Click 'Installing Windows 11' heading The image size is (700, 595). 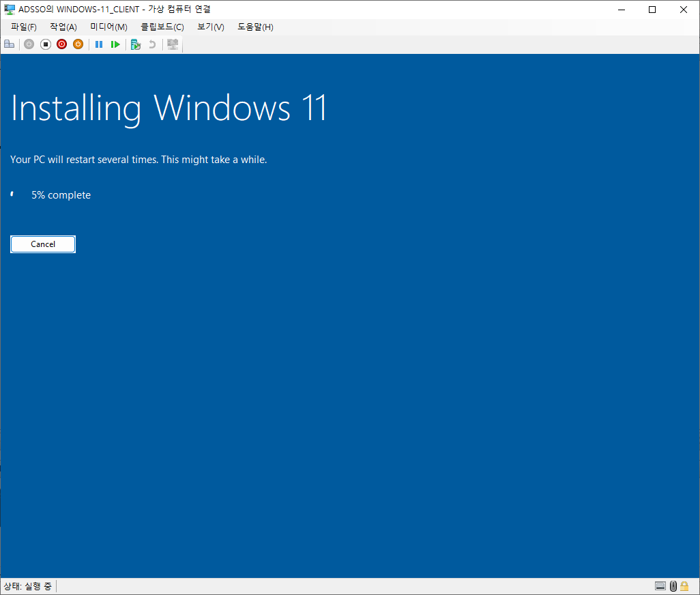coord(169,108)
